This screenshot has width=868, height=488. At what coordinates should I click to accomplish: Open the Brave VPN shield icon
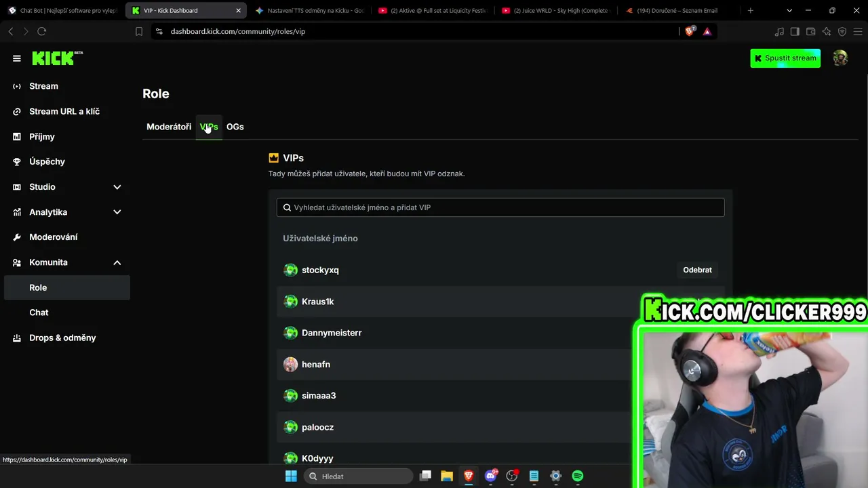coord(842,31)
